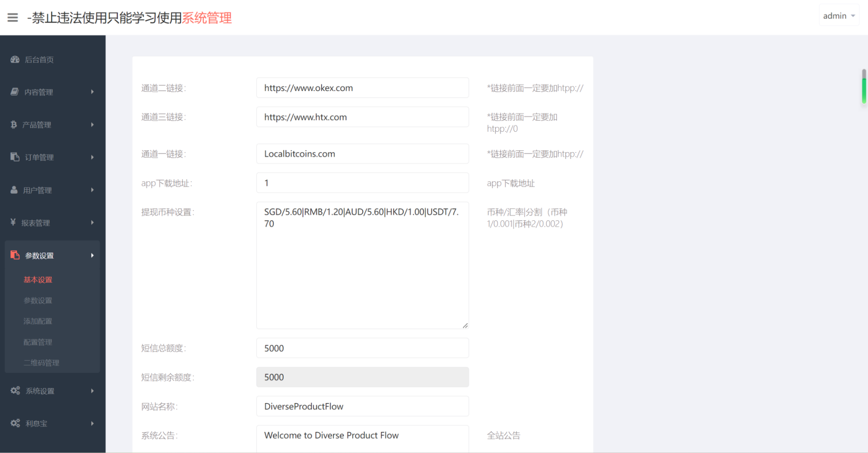
Task: Open 配置管理 from the sidebar
Action: 38,342
